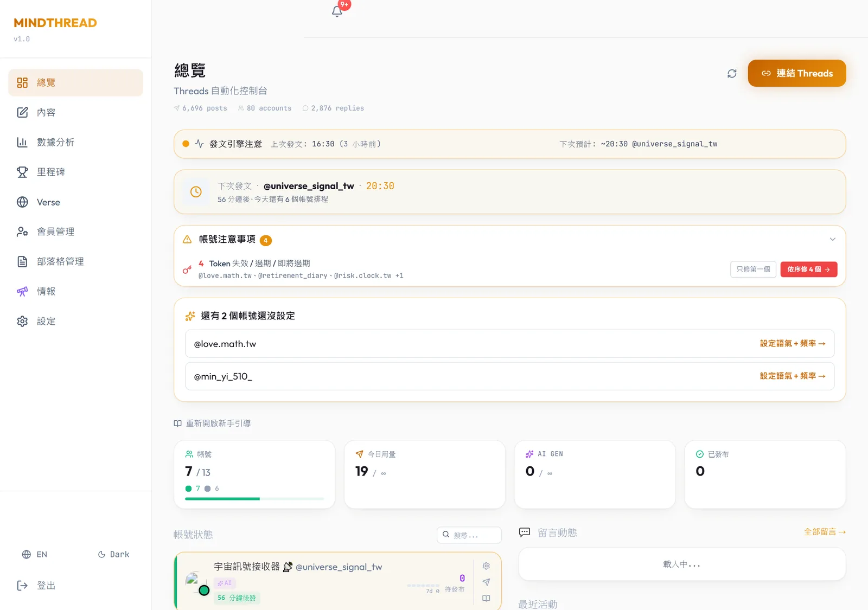
Task: Click the 今日用量 stat card
Action: coord(425,474)
